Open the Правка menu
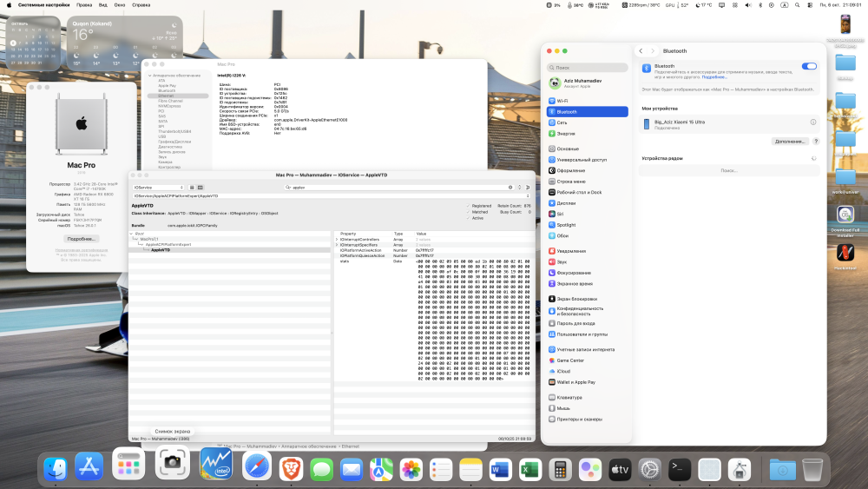868x489 pixels. [84, 5]
